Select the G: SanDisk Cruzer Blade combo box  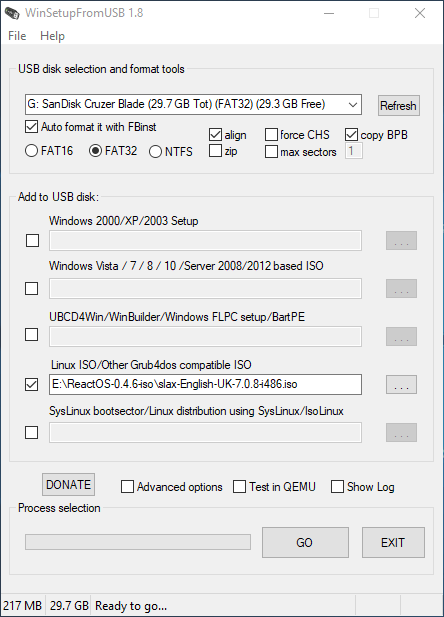pyautogui.click(x=193, y=104)
